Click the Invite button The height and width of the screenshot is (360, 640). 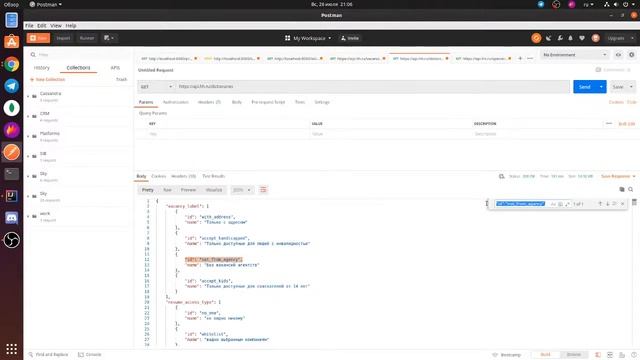(350, 38)
